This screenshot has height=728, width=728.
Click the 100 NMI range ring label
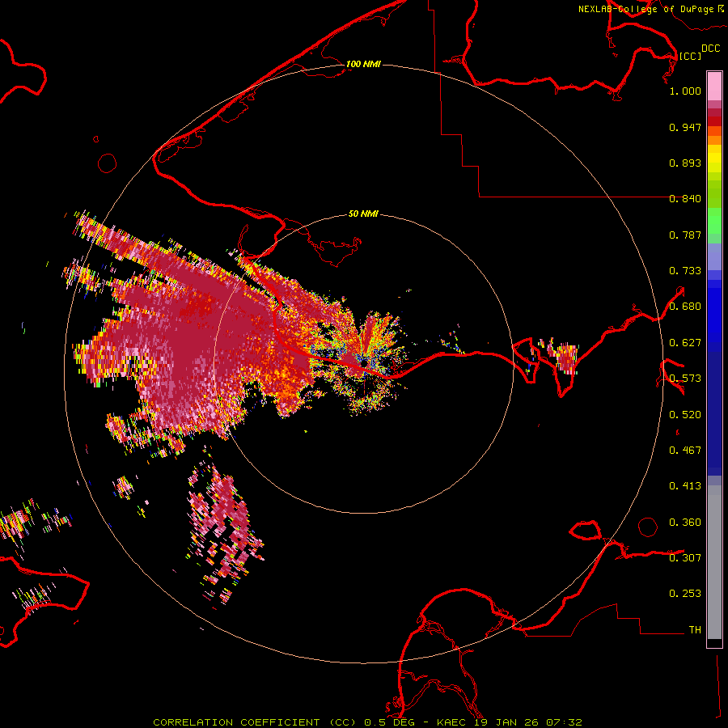363,64
